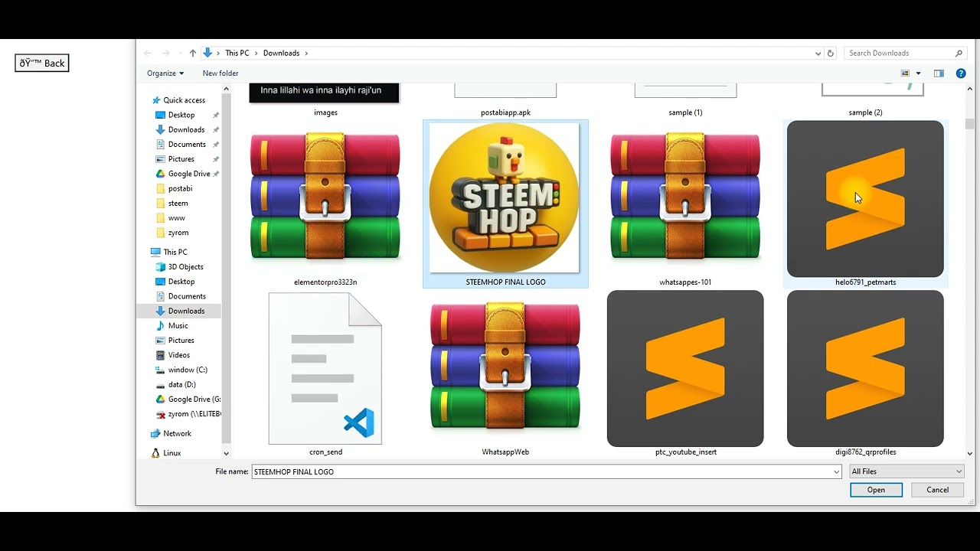Select the sample (2) file
Viewport: 980px width, 551px height.
865,100
